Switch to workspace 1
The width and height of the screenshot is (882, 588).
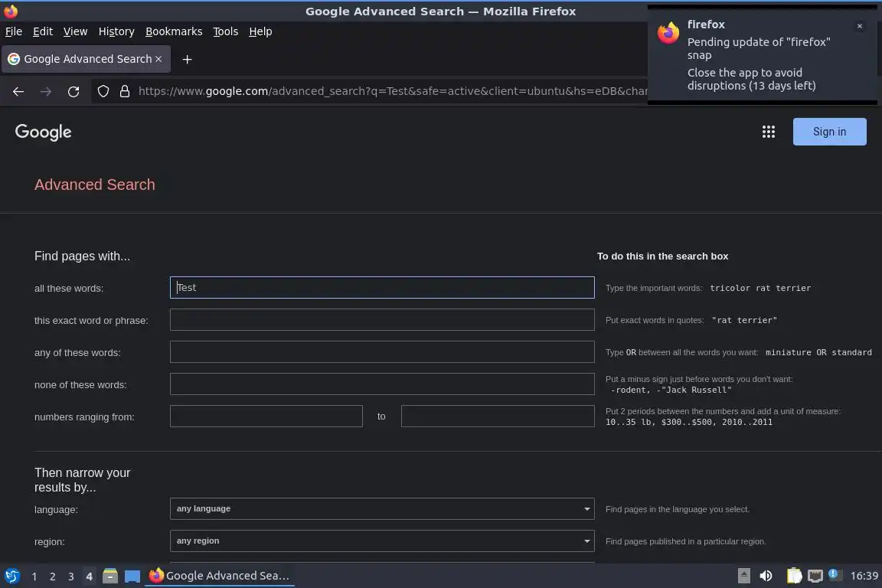pyautogui.click(x=34, y=577)
